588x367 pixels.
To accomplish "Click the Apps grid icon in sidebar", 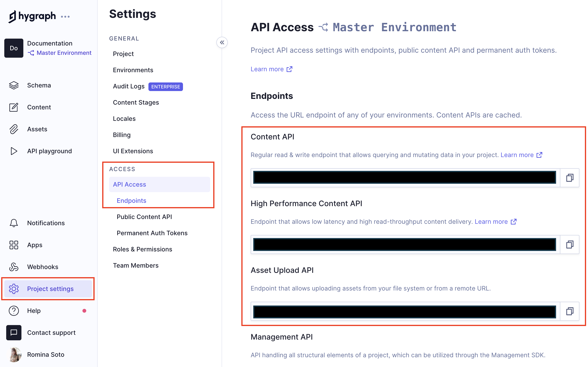I will (14, 245).
